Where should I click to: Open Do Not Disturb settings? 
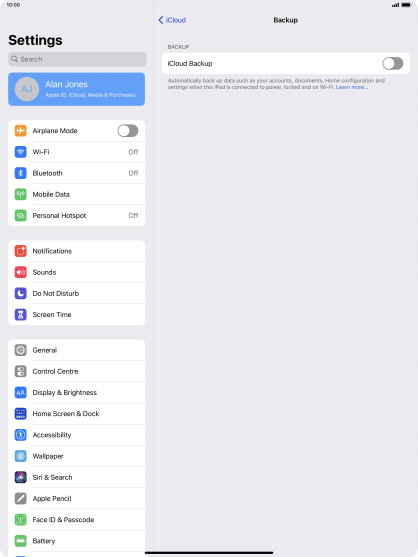pos(76,293)
